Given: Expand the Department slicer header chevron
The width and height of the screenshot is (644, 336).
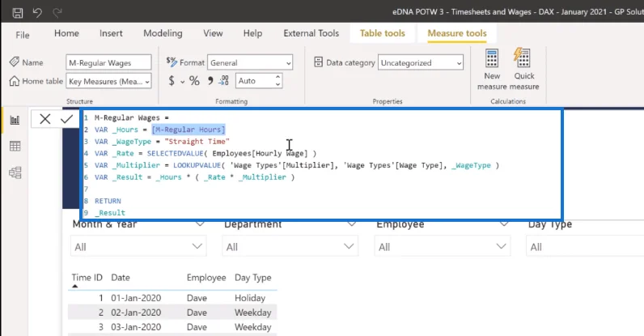Looking at the screenshot, I should [352, 224].
